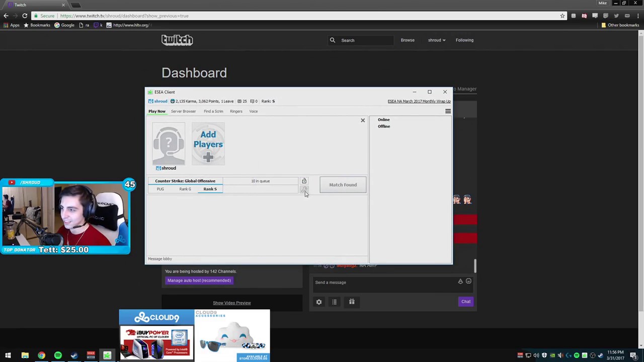Toggle the lobby lock icon
Viewport: 644px width, 362px height.
304,180
